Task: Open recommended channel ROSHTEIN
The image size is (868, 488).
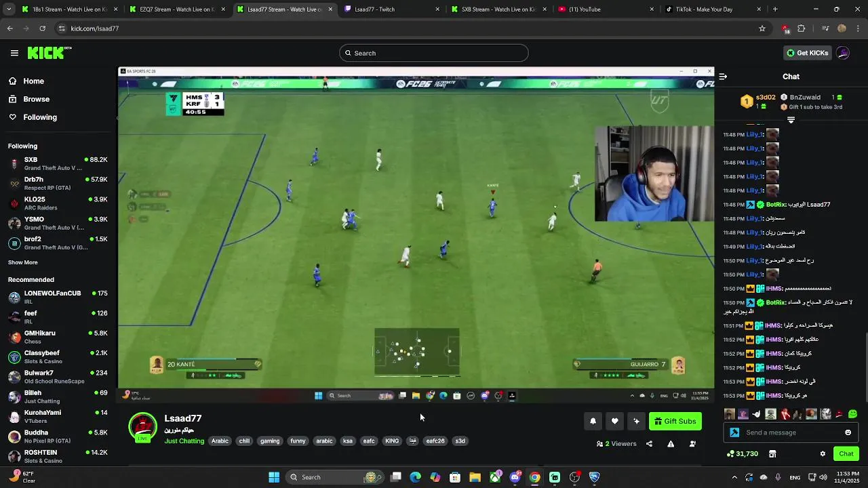Action: point(58,456)
